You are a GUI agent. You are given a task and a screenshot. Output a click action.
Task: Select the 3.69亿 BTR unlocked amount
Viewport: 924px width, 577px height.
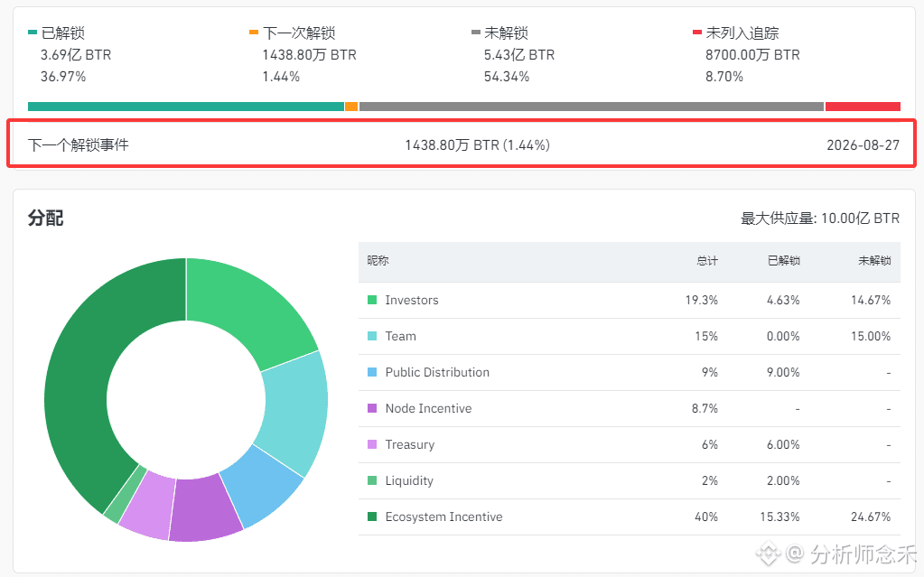click(76, 55)
